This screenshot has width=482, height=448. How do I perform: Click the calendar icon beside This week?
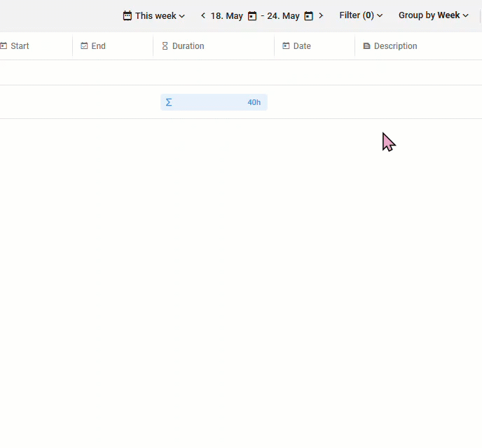[128, 15]
